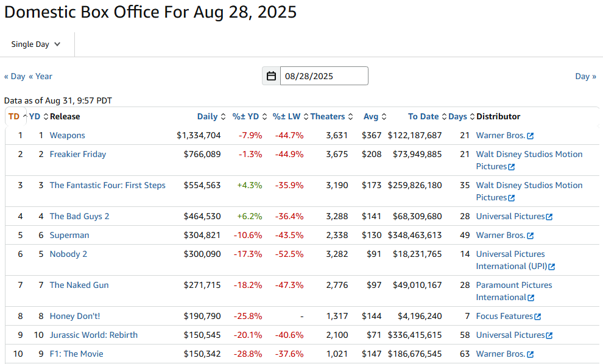Click the $259,826,180 to-date total
The width and height of the screenshot is (603, 364).
(x=415, y=185)
